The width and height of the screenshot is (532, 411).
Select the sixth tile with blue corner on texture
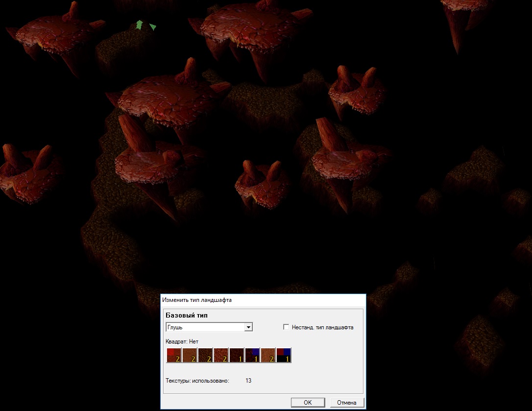click(x=252, y=355)
